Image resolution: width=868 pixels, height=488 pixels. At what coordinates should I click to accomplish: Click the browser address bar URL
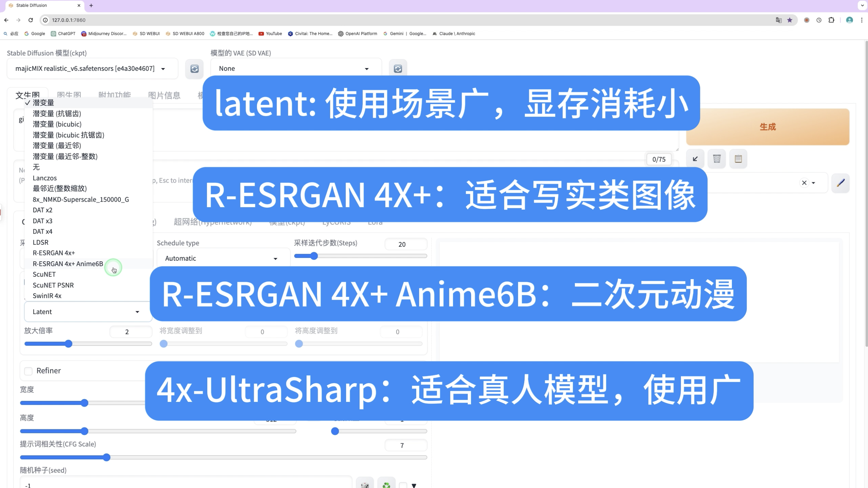(x=68, y=20)
